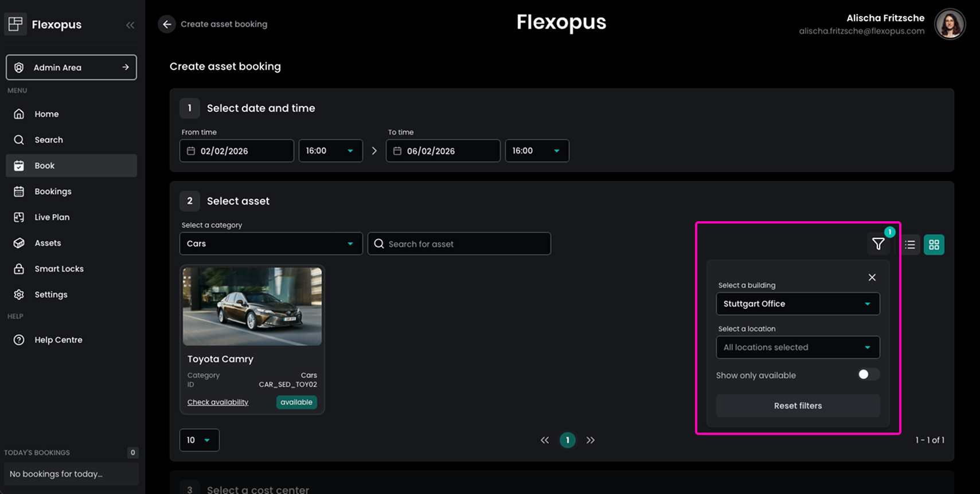
Task: Click the back arrow button
Action: pyautogui.click(x=167, y=24)
